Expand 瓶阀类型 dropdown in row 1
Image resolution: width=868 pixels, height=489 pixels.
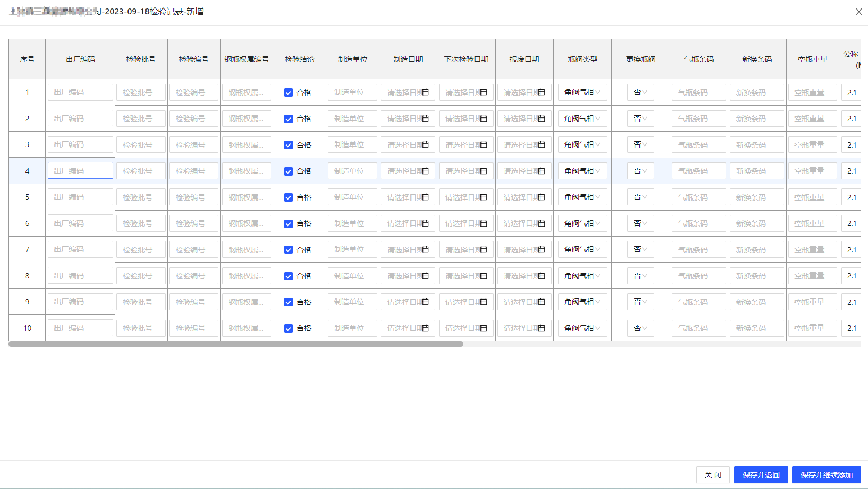click(x=582, y=92)
